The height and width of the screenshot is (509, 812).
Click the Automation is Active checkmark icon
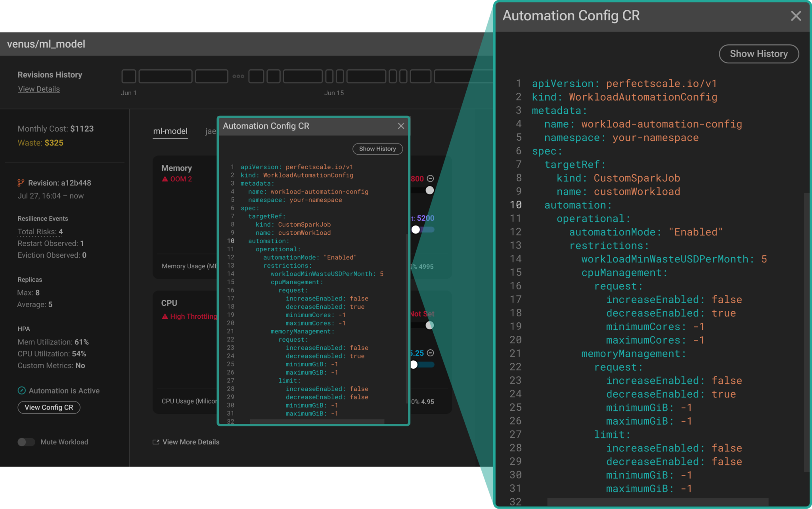coord(22,390)
